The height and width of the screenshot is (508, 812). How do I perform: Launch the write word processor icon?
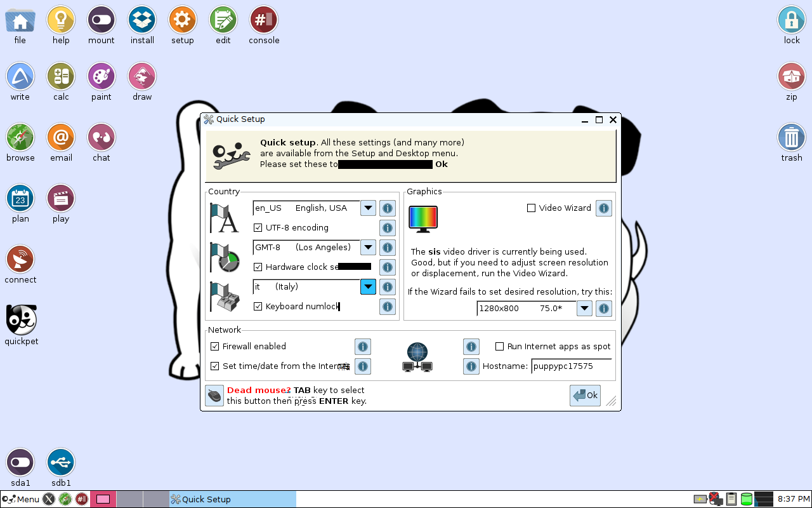coord(20,77)
